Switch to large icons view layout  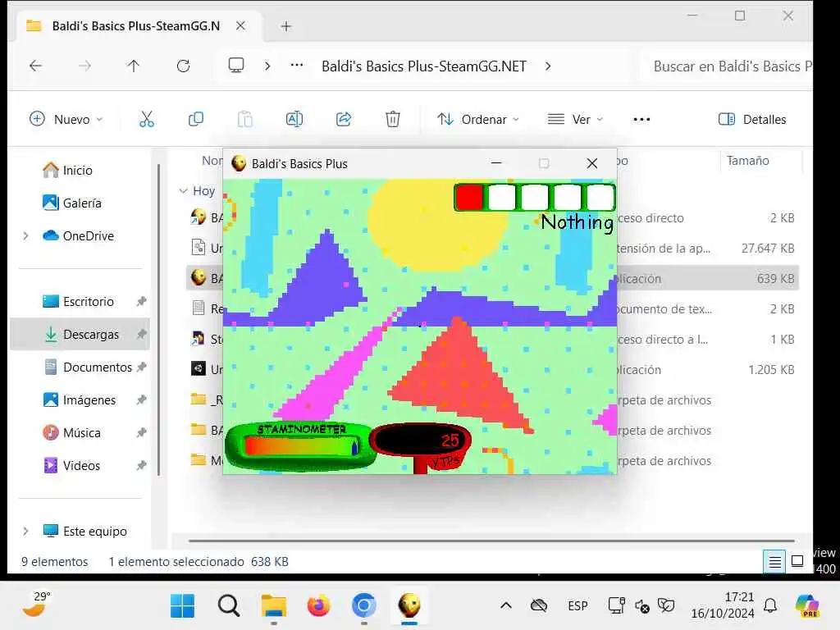(797, 561)
